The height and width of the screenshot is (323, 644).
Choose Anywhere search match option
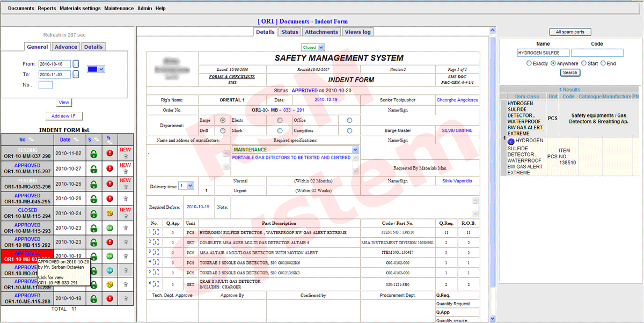click(553, 63)
